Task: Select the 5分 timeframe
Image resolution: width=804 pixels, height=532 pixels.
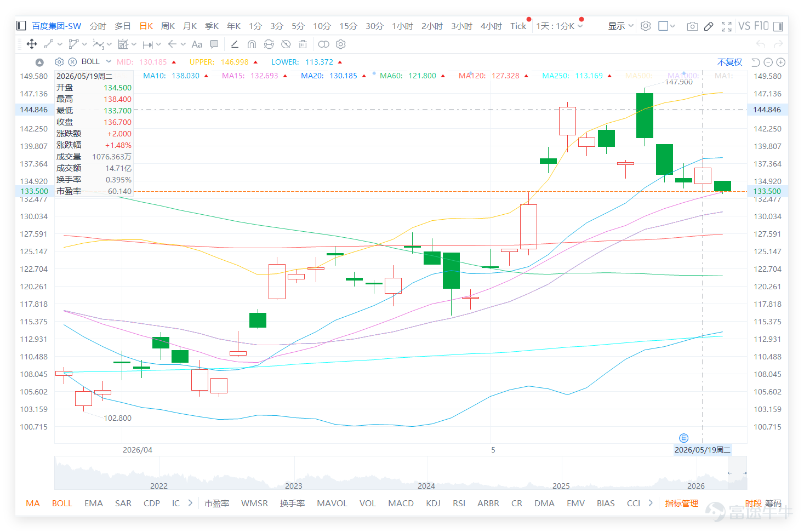Action: tap(298, 26)
